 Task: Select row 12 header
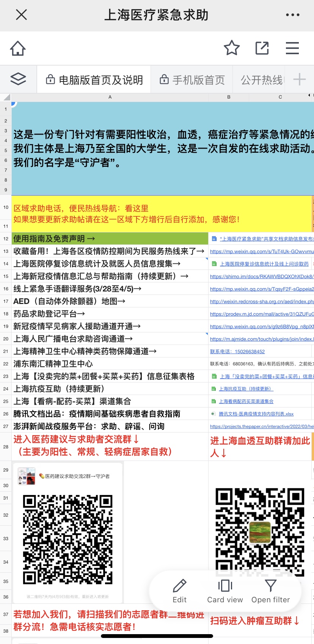(x=6, y=239)
